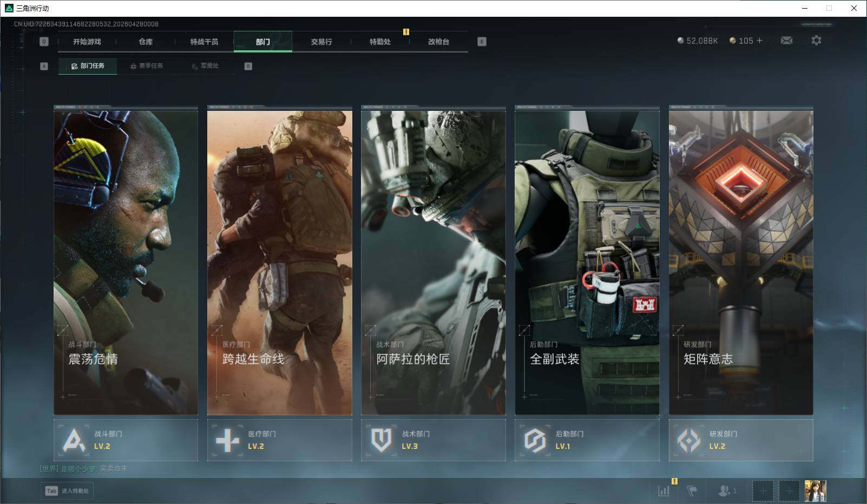This screenshot has height=504, width=867.
Task: Click the player avatar portrait
Action: [x=815, y=491]
